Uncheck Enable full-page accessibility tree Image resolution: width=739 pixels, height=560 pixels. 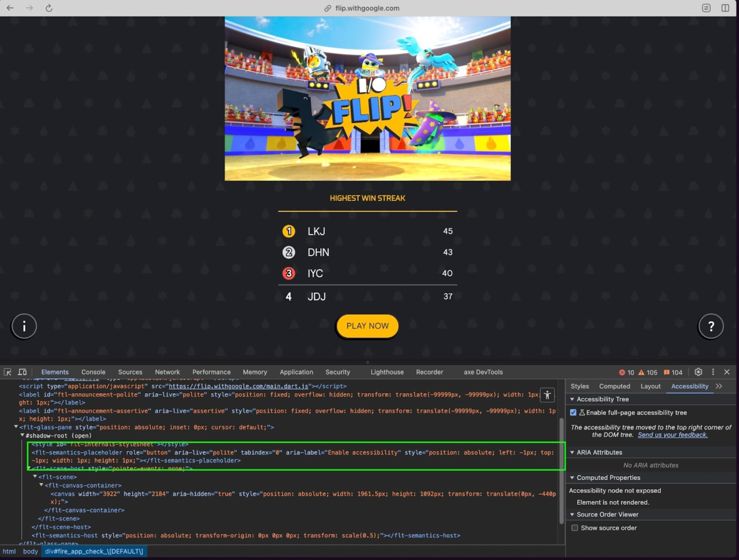573,413
